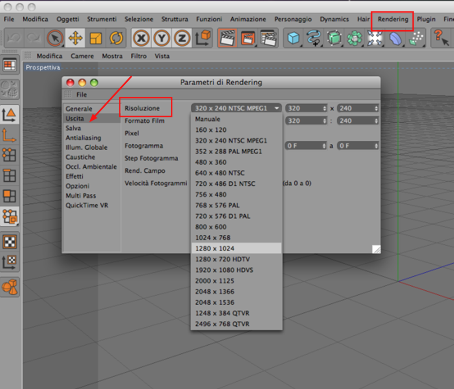Viewport: 454px width, 389px height.
Task: Click Render to Picture Viewer icon
Action: tap(248, 38)
